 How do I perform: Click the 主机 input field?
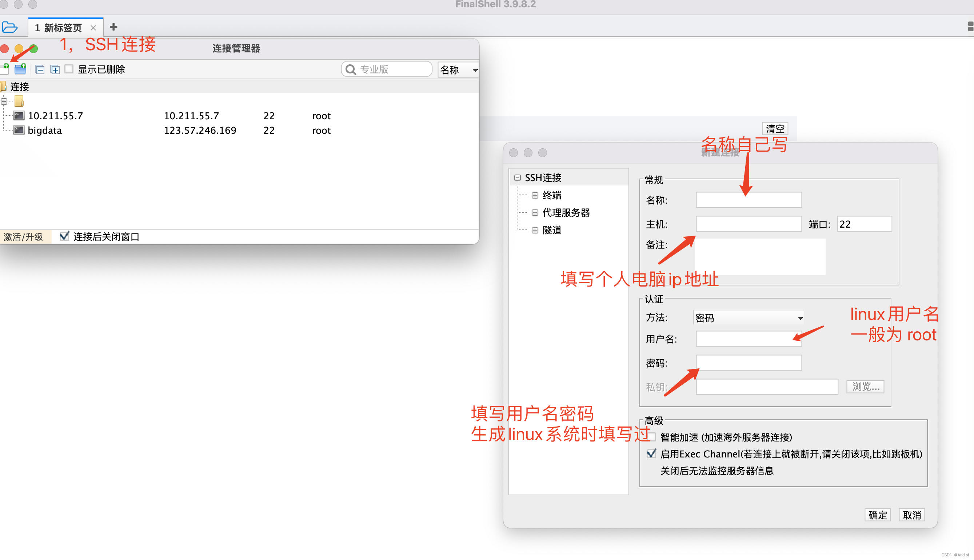749,224
